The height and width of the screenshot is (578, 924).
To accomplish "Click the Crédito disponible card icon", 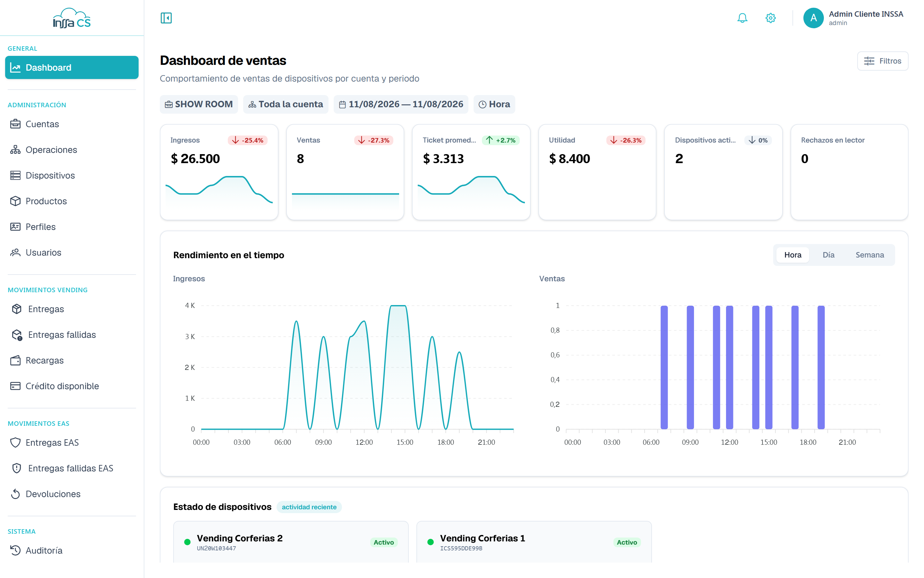I will coord(15,386).
